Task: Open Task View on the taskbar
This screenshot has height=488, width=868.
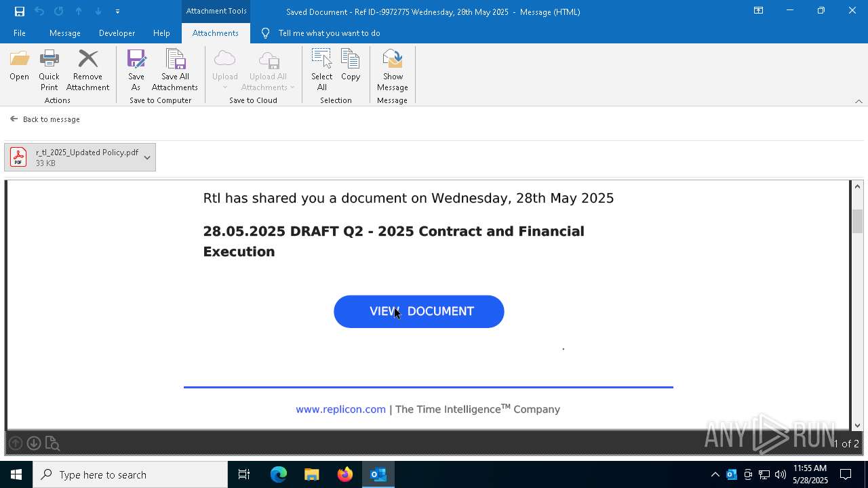Action: point(244,474)
